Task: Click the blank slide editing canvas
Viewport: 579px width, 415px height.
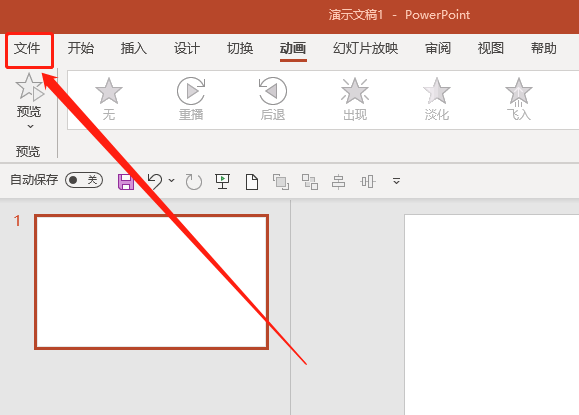Action: (491, 314)
